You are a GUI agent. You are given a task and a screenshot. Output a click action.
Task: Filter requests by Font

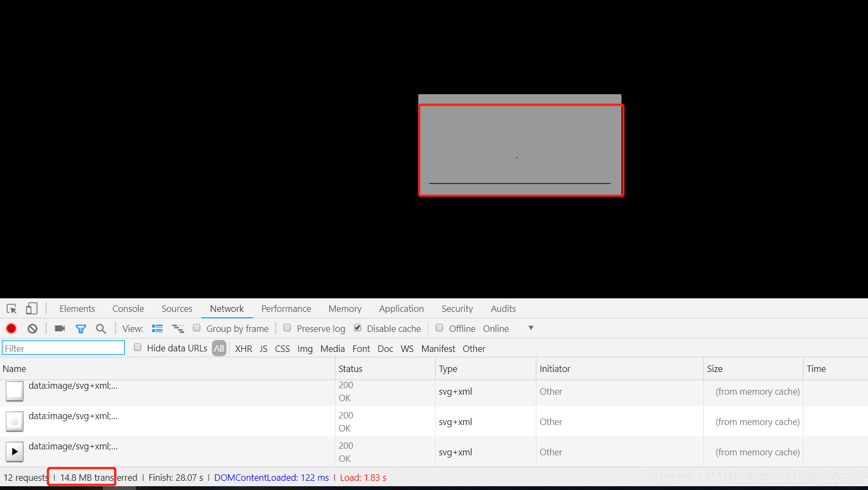click(x=361, y=349)
